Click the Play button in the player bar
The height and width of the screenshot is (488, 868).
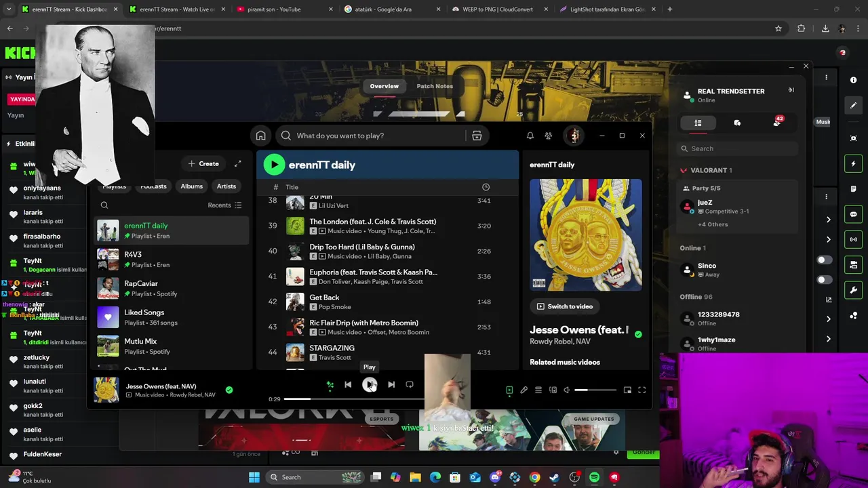click(369, 384)
